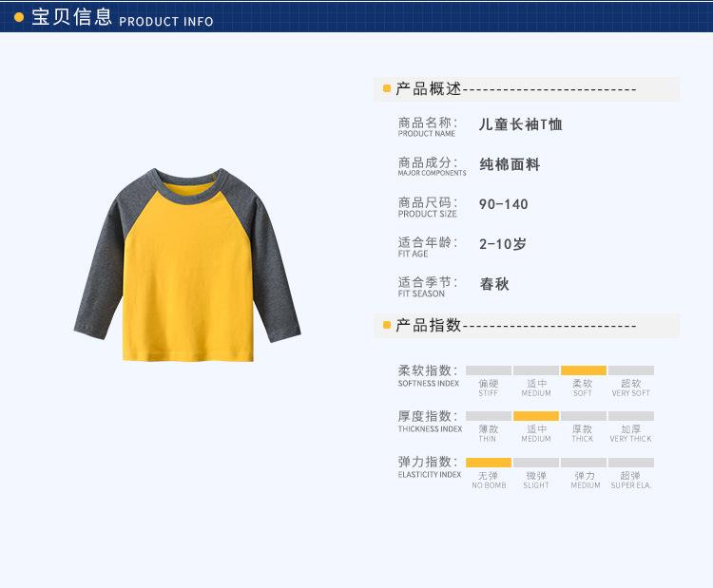
Task: Select the VERY THICK thickness segment
Action: point(631,416)
